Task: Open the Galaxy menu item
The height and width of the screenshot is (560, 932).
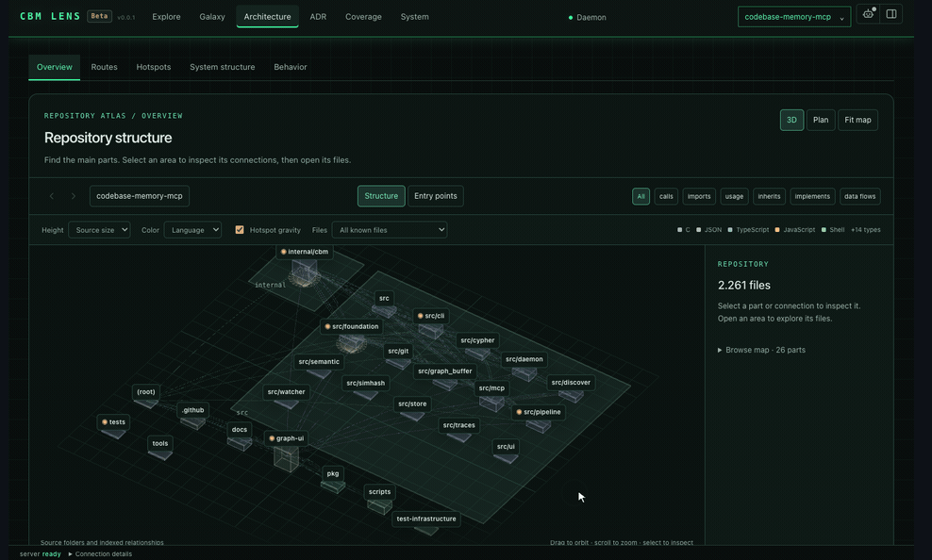Action: click(212, 17)
